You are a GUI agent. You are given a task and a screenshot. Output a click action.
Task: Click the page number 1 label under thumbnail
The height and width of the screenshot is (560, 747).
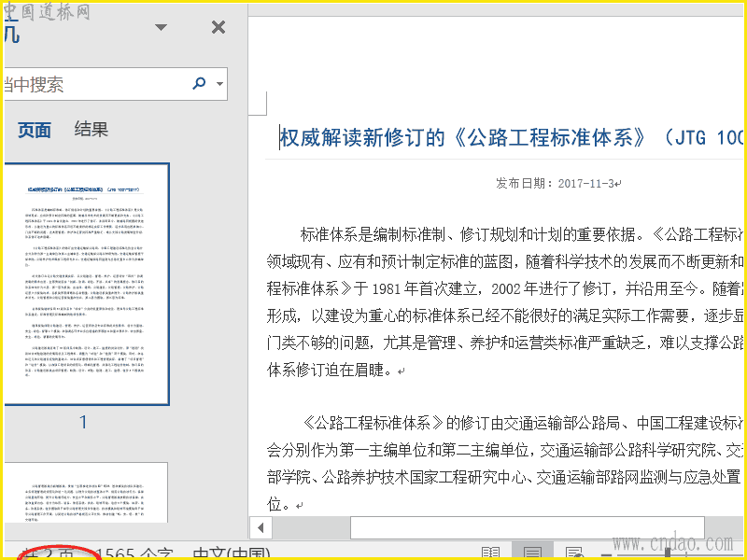(83, 422)
